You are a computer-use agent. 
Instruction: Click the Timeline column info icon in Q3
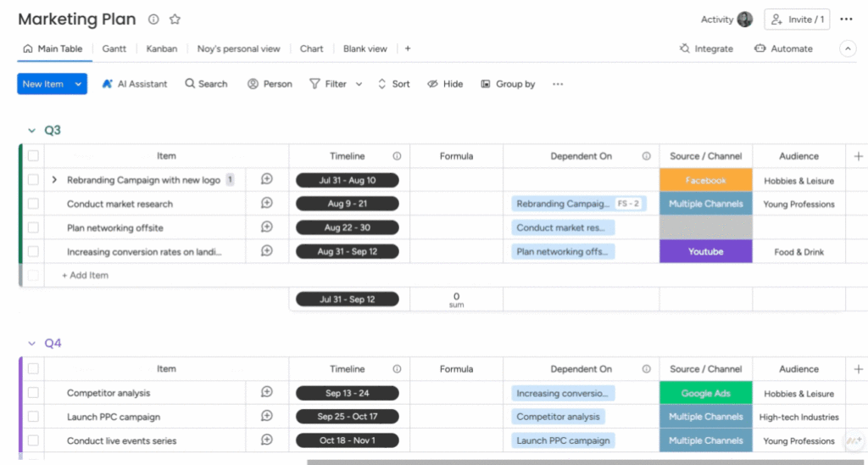pyautogui.click(x=397, y=156)
